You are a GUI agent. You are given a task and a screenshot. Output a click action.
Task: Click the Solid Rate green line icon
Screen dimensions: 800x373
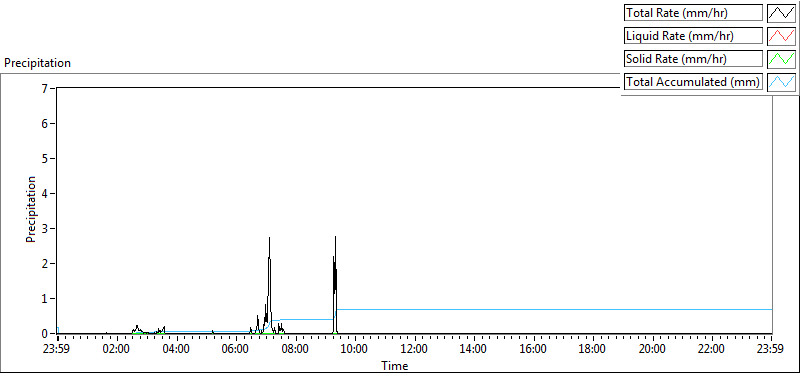(x=781, y=59)
